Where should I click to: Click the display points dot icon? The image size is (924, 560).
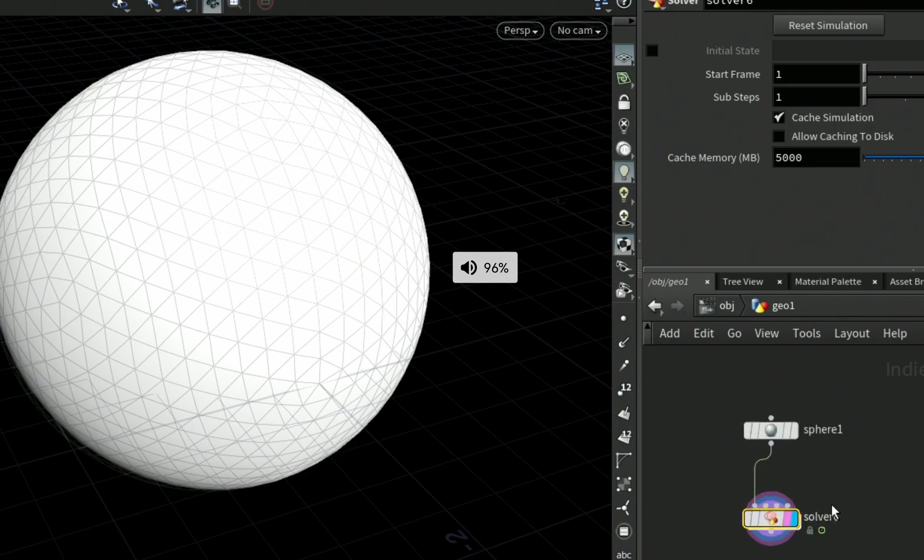(x=623, y=319)
